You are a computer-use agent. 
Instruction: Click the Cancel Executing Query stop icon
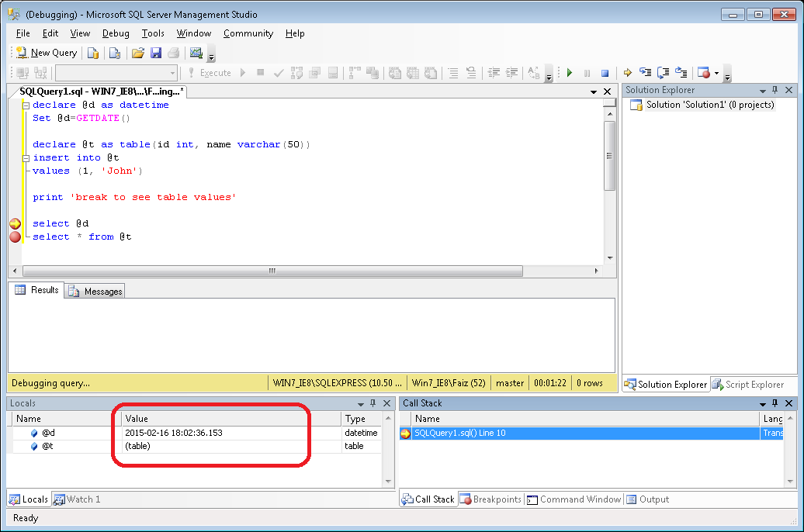pyautogui.click(x=261, y=73)
